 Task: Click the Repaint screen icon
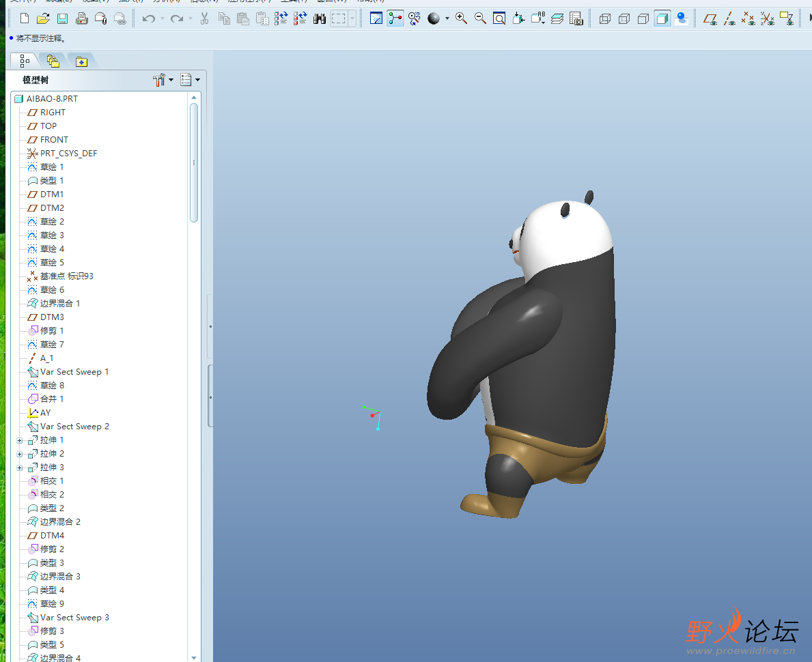click(376, 18)
